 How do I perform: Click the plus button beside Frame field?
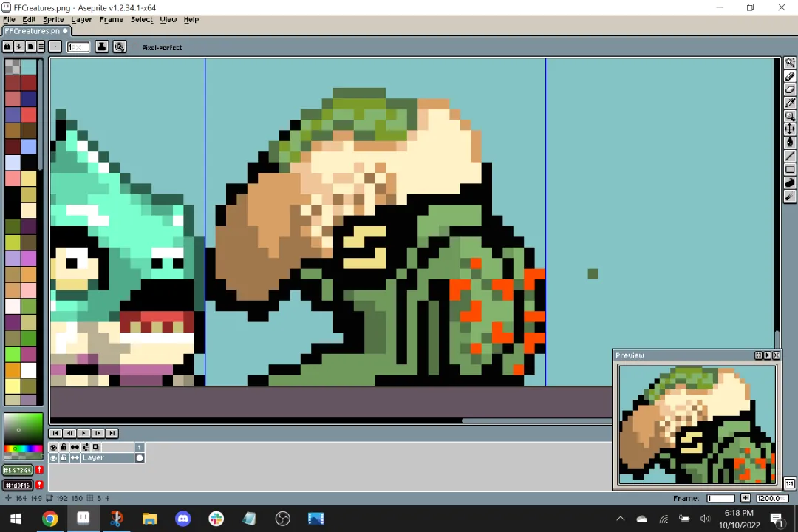[x=745, y=498]
